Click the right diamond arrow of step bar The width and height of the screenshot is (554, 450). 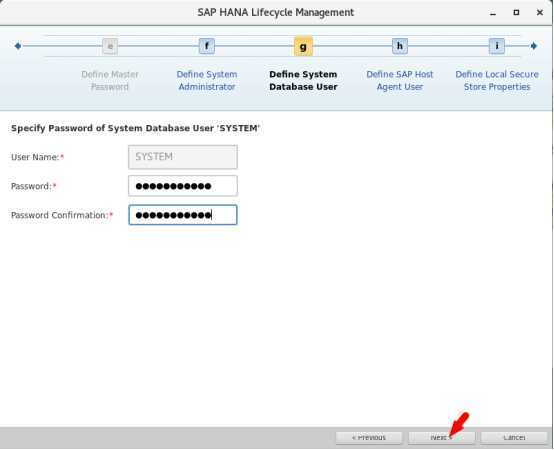[534, 46]
